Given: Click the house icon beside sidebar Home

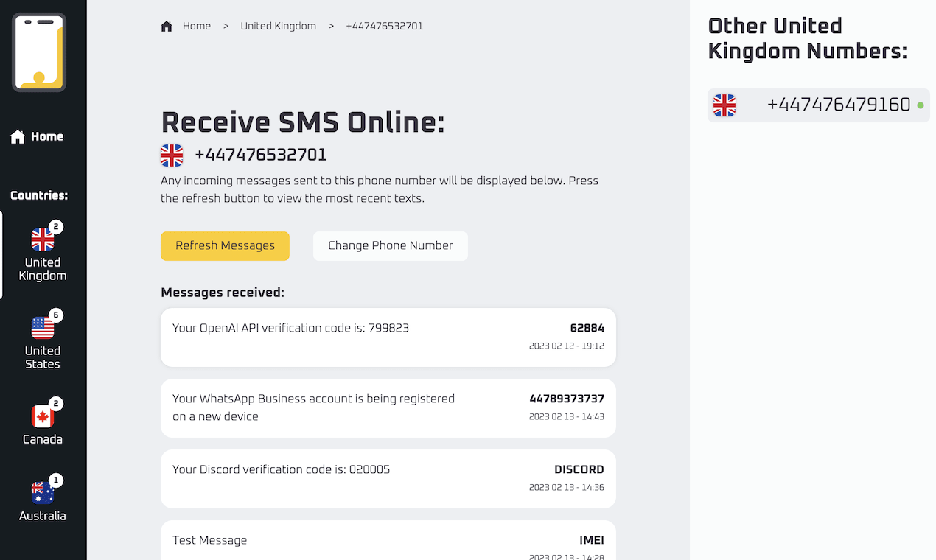Looking at the screenshot, I should click(x=18, y=137).
